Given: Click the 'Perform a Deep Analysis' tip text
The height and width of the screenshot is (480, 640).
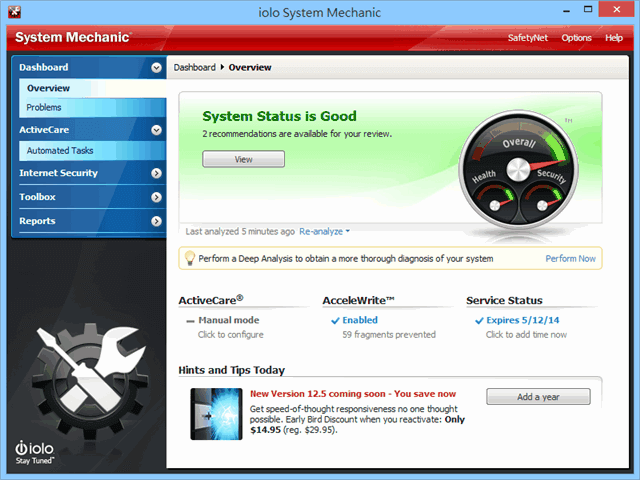Looking at the screenshot, I should click(x=346, y=259).
